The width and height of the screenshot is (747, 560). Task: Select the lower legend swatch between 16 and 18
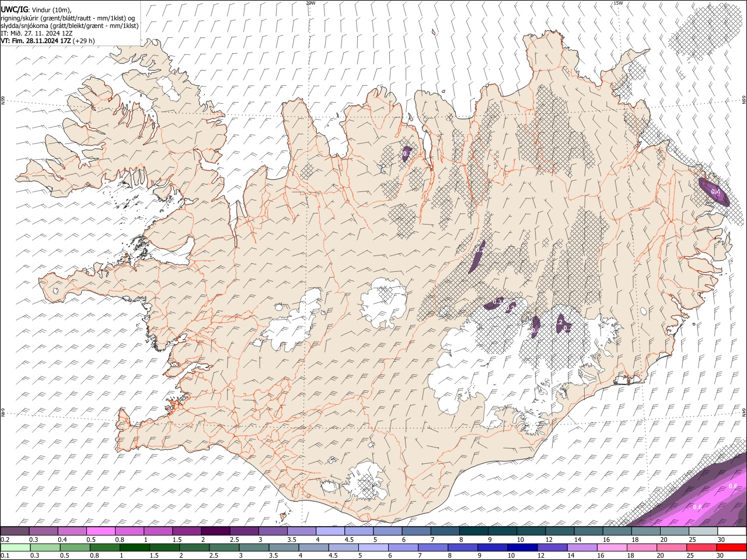click(612, 547)
